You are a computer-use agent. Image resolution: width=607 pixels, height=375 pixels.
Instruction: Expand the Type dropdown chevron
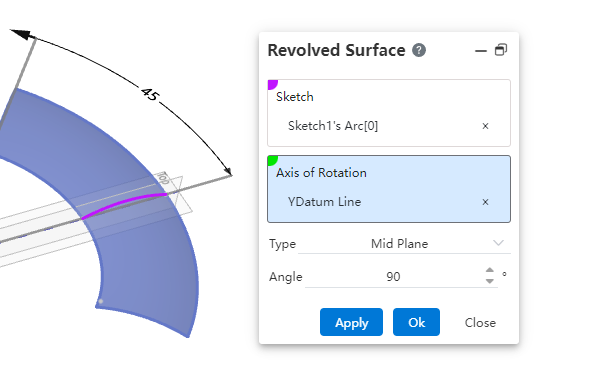click(x=498, y=243)
